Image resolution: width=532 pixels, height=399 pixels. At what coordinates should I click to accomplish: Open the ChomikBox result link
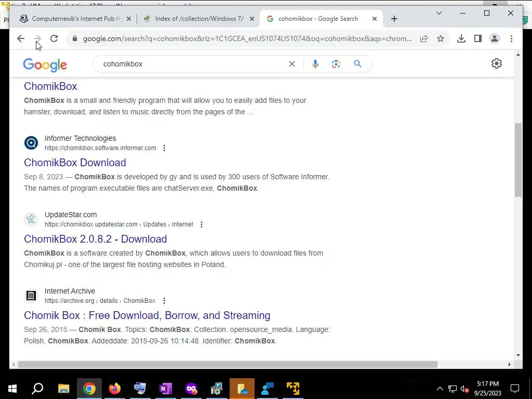tap(50, 86)
